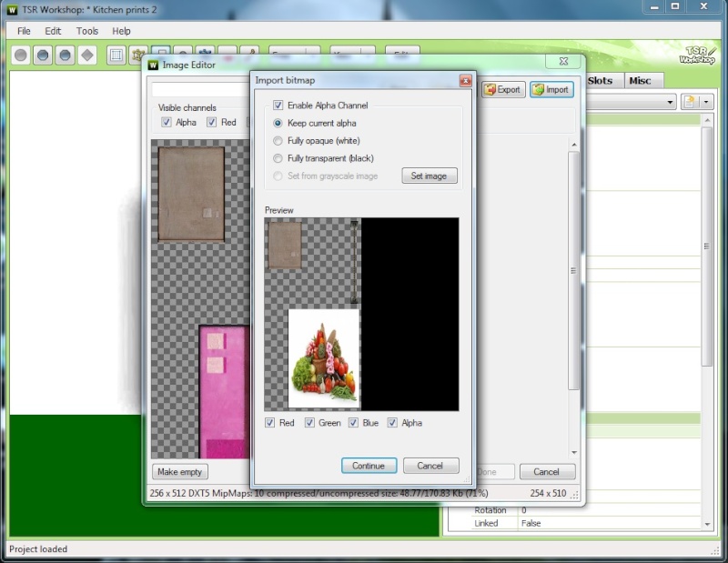Click Continue in Import bitmap dialog

(369, 466)
